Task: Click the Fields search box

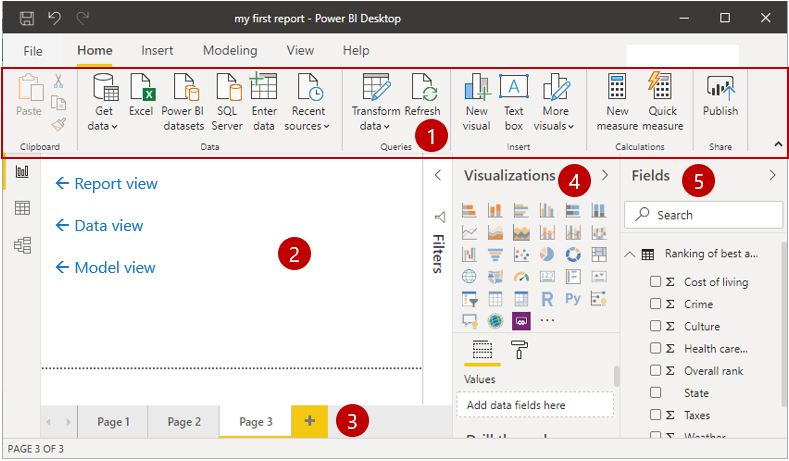Action: pyautogui.click(x=703, y=215)
